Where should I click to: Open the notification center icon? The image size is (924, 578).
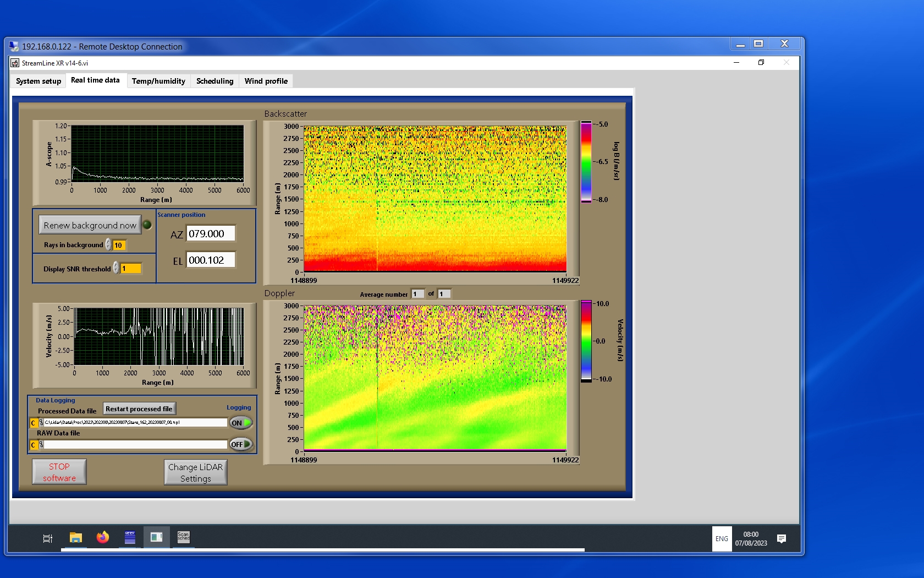pos(781,538)
